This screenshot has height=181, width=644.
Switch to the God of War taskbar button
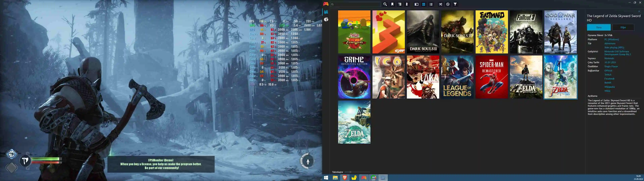pyautogui.click(x=383, y=178)
